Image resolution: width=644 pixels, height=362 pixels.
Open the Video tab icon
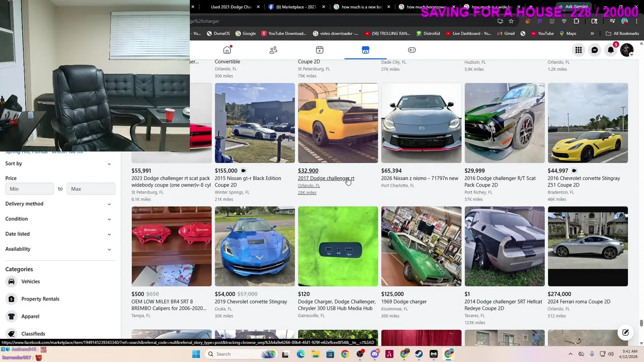319,50
